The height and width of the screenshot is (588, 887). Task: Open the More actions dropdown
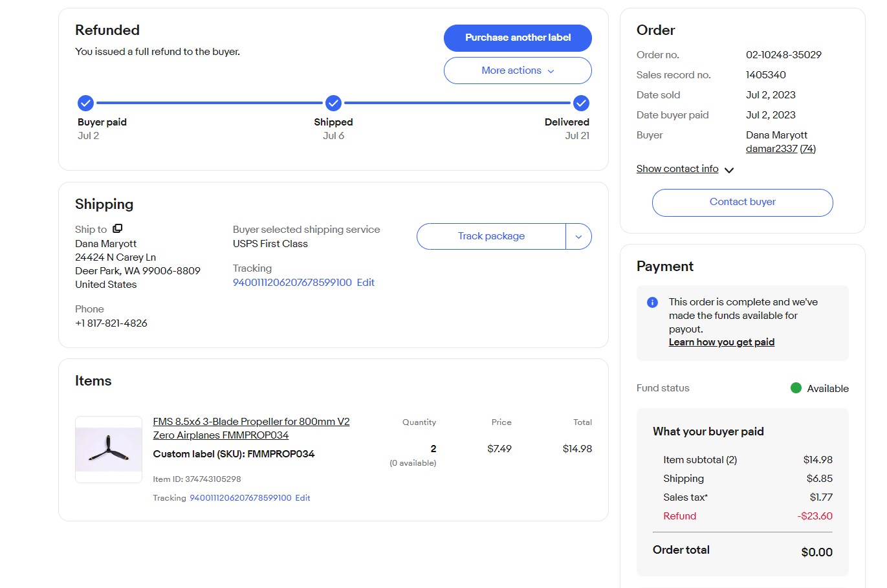(517, 71)
